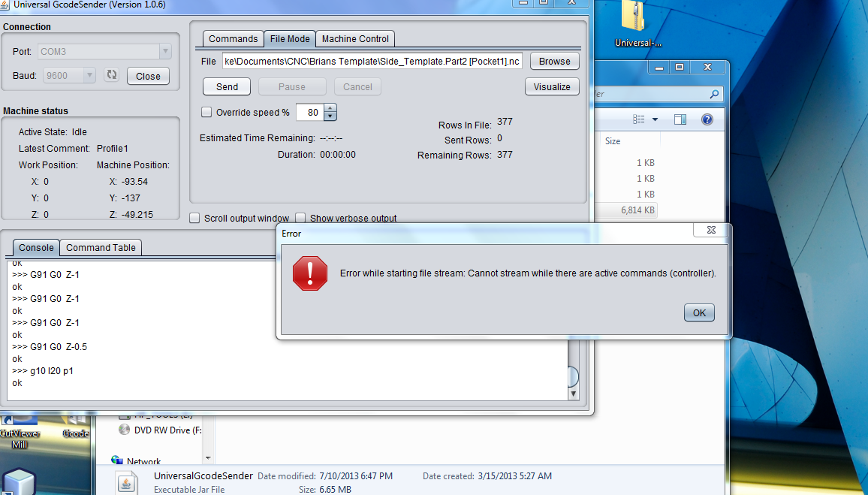Open the Explorer view options dropdown arrow
The image size is (868, 495).
[x=655, y=119]
